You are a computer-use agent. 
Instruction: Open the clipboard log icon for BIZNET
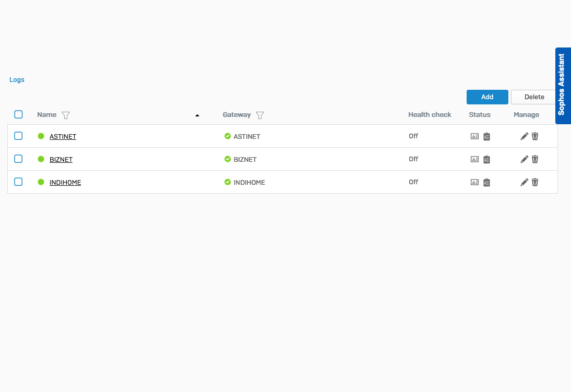tap(486, 159)
